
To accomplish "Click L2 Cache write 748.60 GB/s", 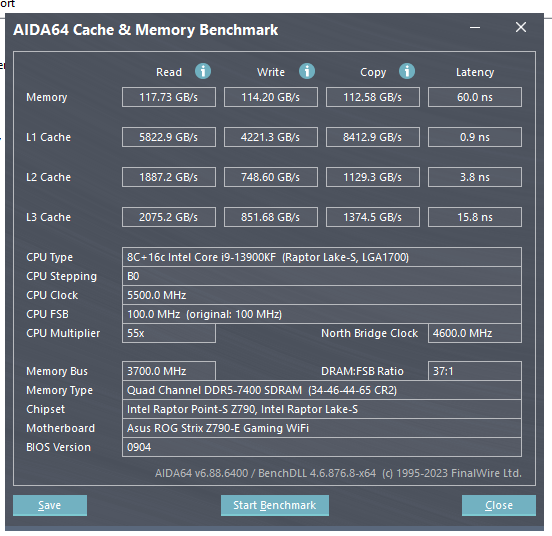I will [x=271, y=177].
